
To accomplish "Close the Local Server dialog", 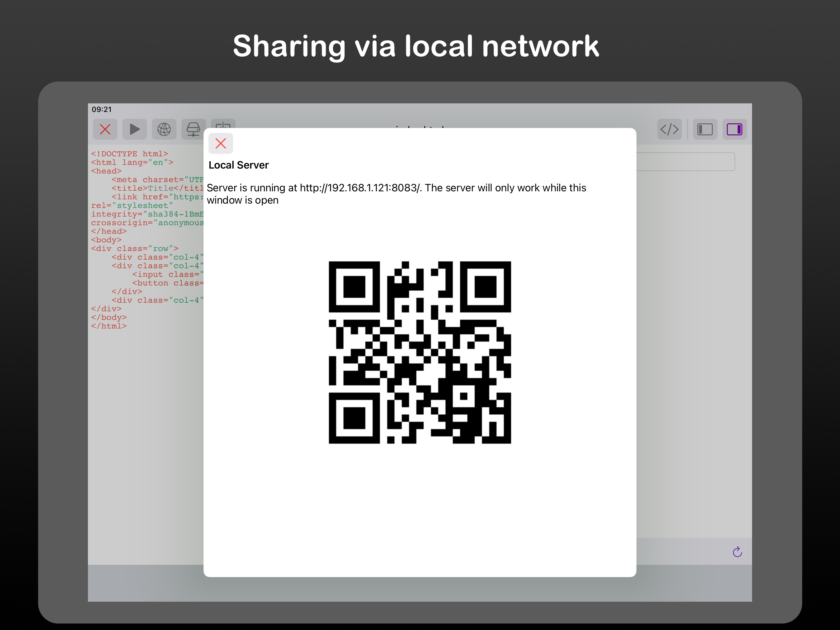I will coord(221,144).
